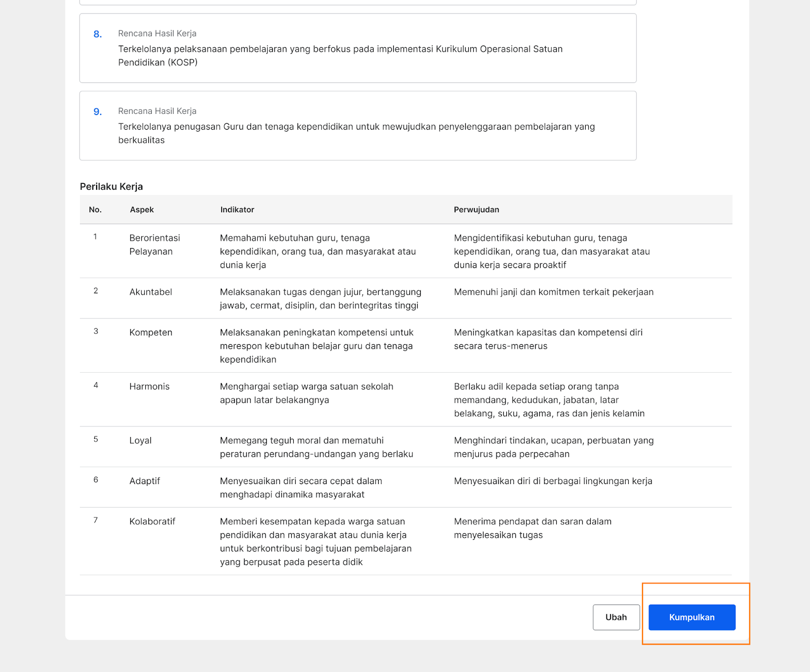Click 'Menghindari tindakan, ucapan, perbuatan' cell
The image size is (810, 672).
(554, 447)
